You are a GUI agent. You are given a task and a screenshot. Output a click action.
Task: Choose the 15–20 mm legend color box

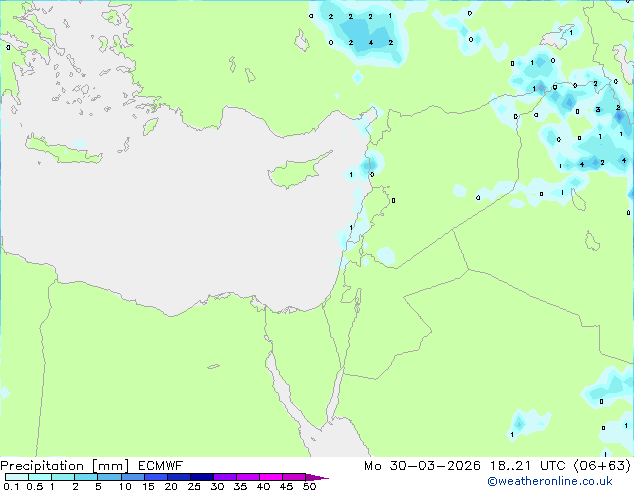(x=155, y=477)
